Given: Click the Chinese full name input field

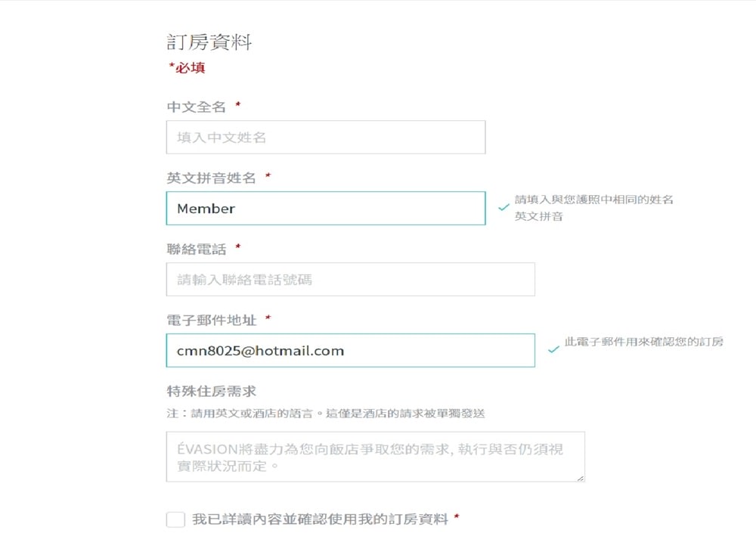Looking at the screenshot, I should (x=325, y=138).
